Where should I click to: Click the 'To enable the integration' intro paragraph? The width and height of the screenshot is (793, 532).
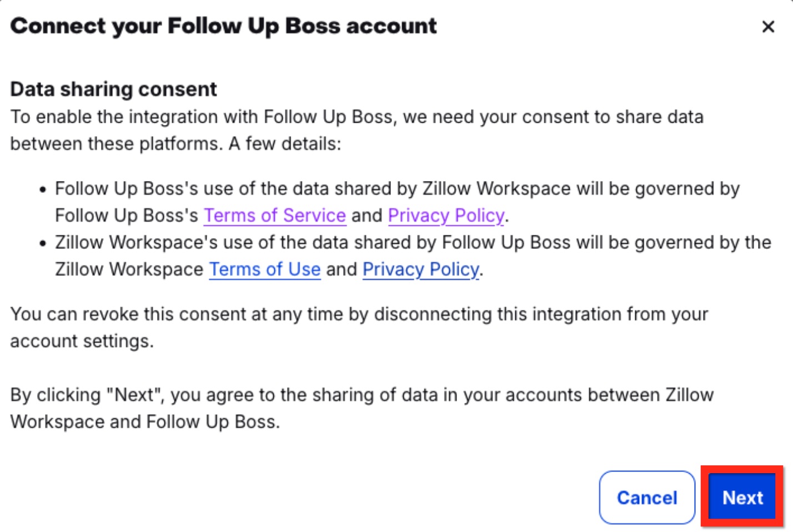point(357,117)
